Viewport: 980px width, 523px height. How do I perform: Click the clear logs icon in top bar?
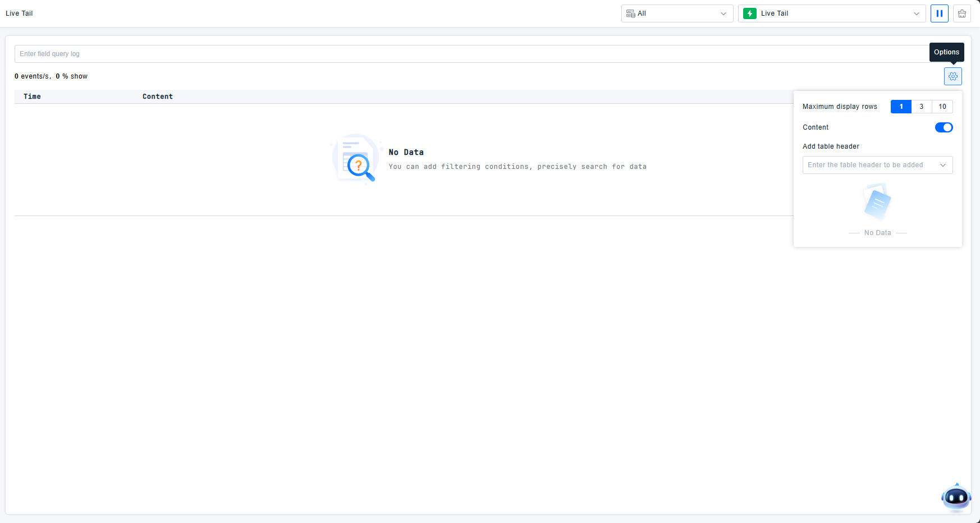pyautogui.click(x=961, y=13)
